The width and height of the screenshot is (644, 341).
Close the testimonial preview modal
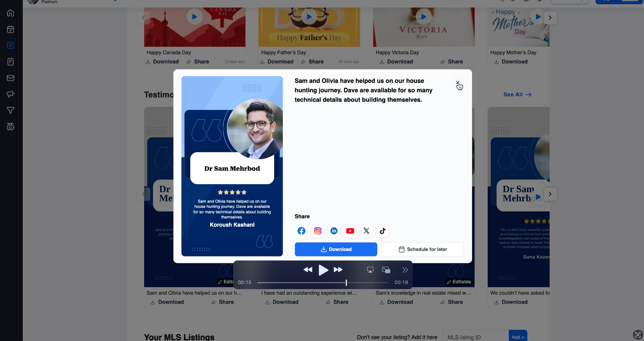click(457, 83)
